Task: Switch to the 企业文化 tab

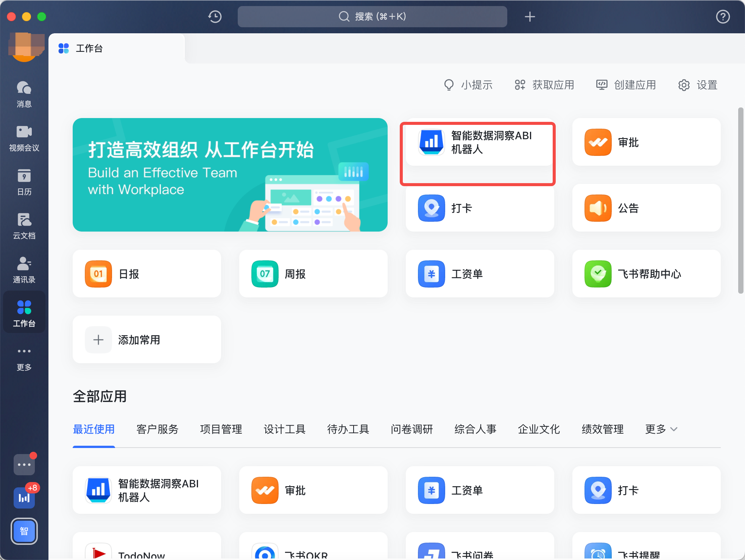Action: point(539,429)
